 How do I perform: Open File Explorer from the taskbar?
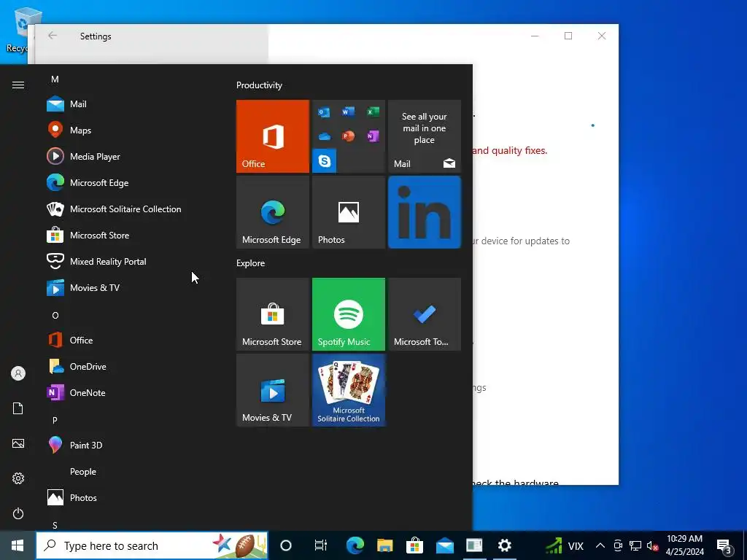click(385, 545)
